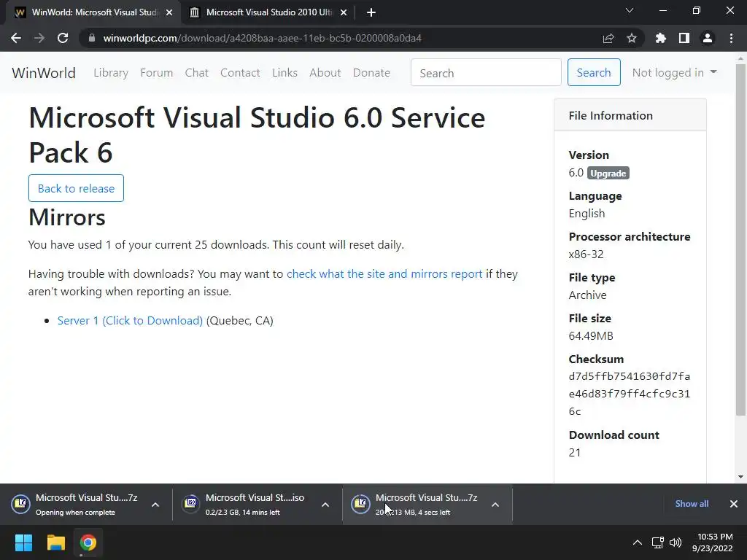
Task: Open the share page icon in the address bar
Action: tap(608, 38)
